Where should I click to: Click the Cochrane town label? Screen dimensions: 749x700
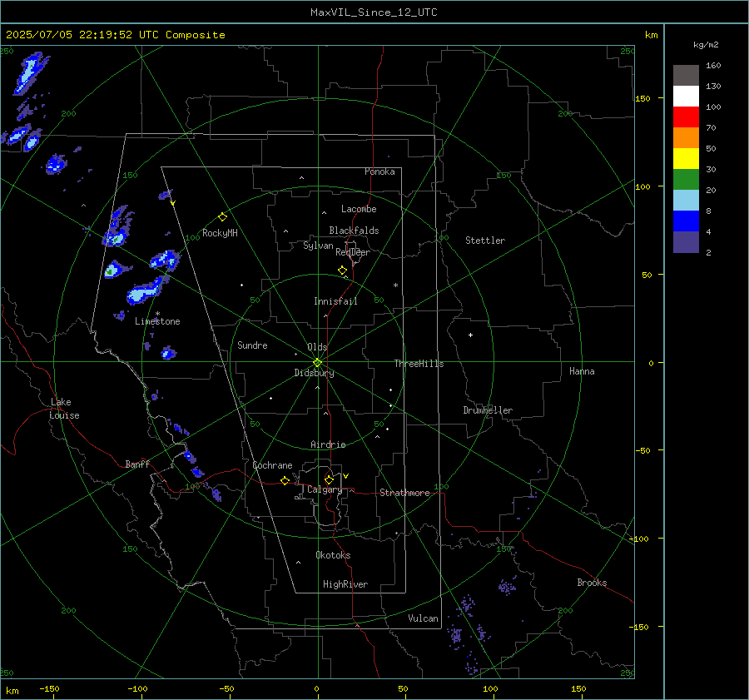272,465
